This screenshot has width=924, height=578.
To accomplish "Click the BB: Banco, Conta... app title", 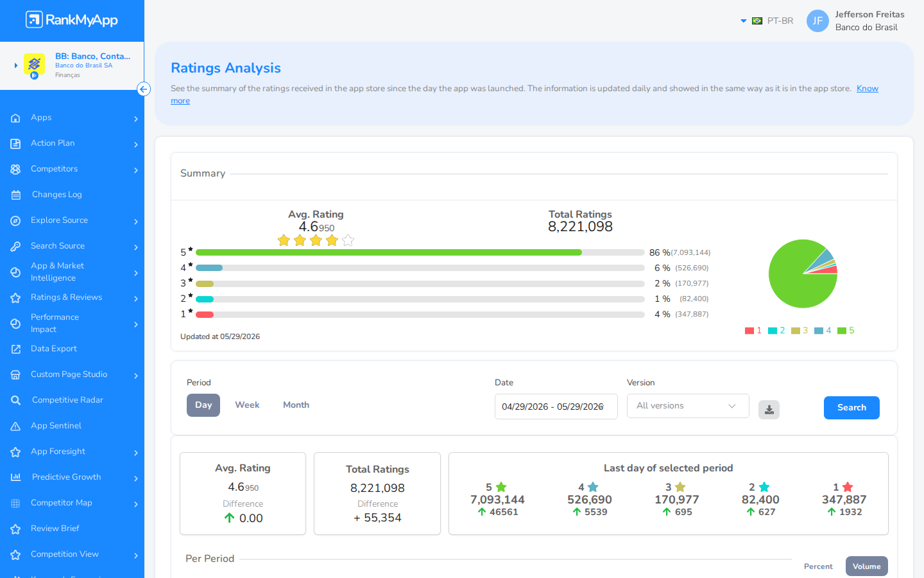I will point(92,57).
